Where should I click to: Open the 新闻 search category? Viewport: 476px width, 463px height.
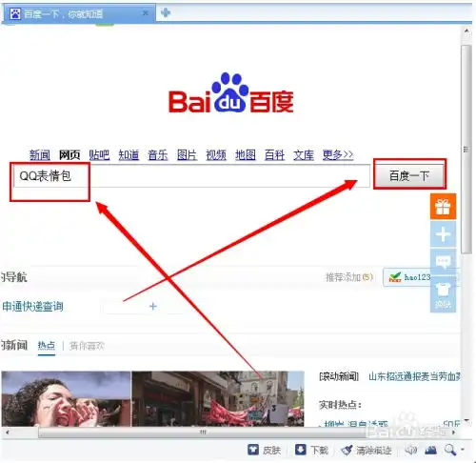(x=40, y=155)
